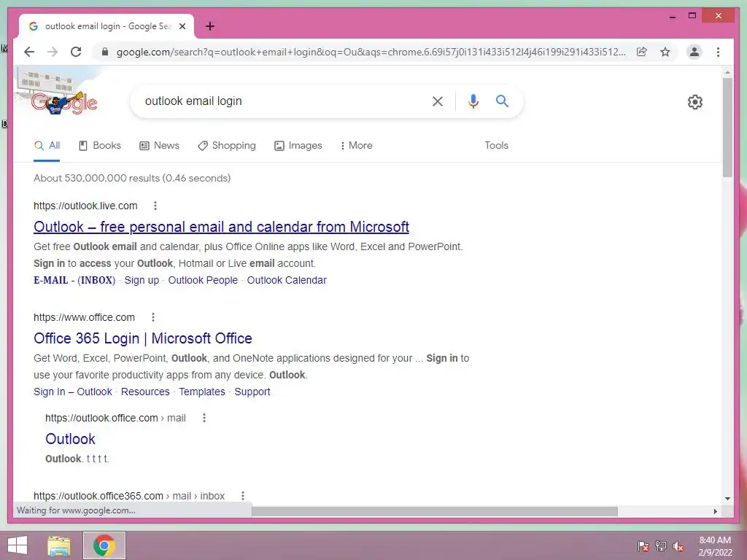Viewport: 747px width, 560px height.
Task: Open Chrome's three-dot menu
Action: pyautogui.click(x=718, y=52)
